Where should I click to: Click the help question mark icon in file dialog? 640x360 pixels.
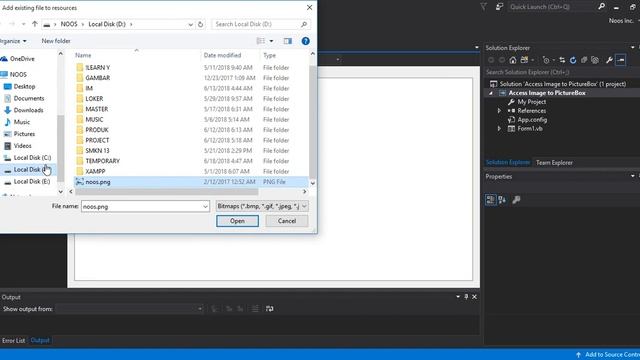click(305, 41)
